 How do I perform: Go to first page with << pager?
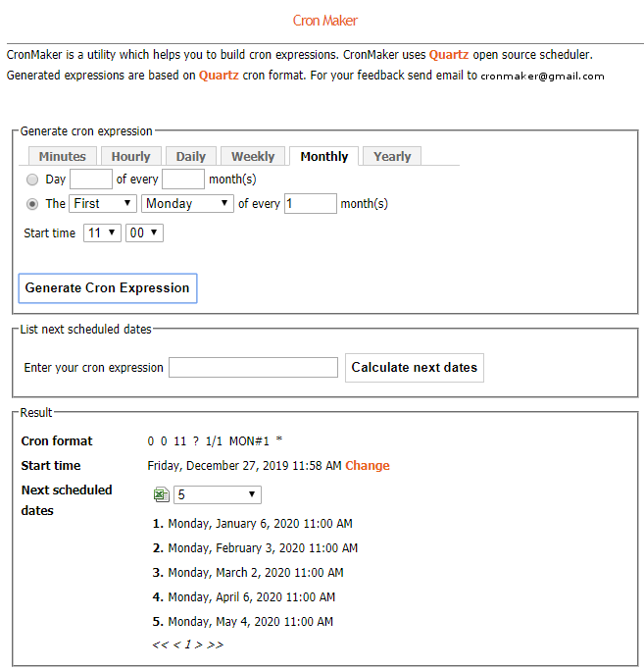pos(161,644)
